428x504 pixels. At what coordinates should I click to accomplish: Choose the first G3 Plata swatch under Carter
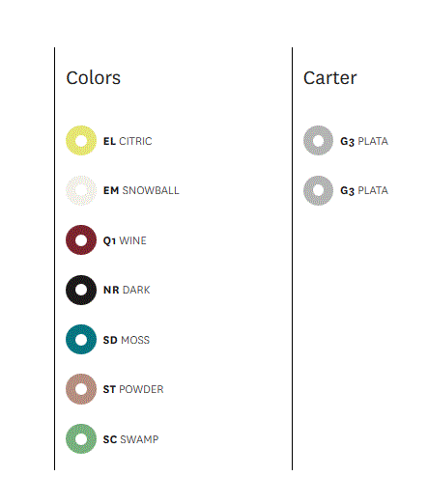click(x=318, y=141)
